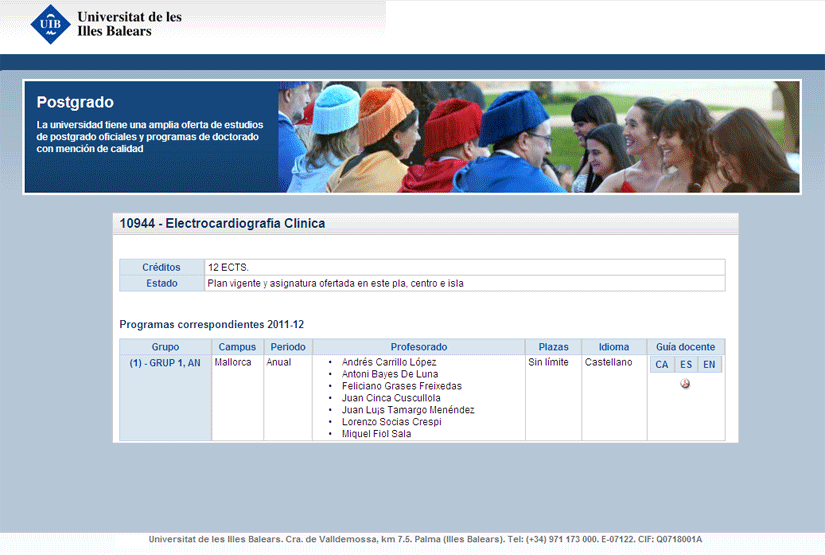Open the EN language teaching guide
This screenshot has width=825, height=555.
tap(709, 365)
